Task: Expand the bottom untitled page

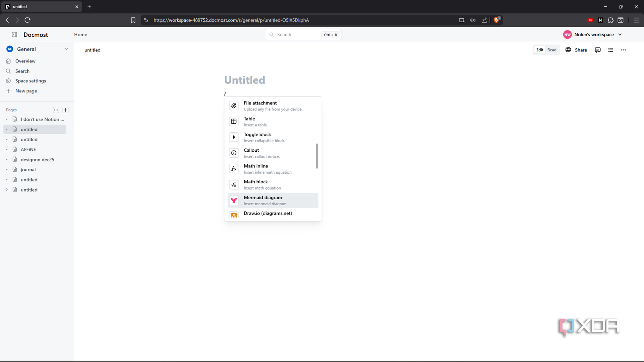Action: [6, 190]
